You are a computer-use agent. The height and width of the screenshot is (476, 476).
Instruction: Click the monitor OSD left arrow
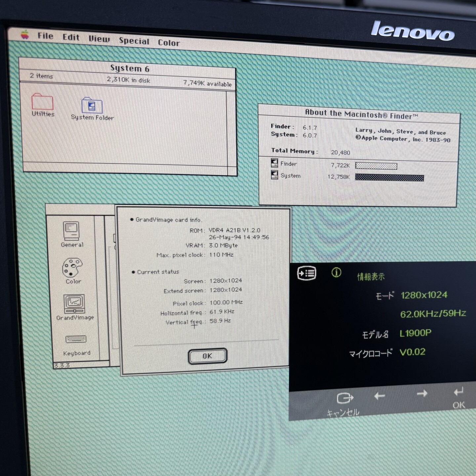click(x=380, y=396)
